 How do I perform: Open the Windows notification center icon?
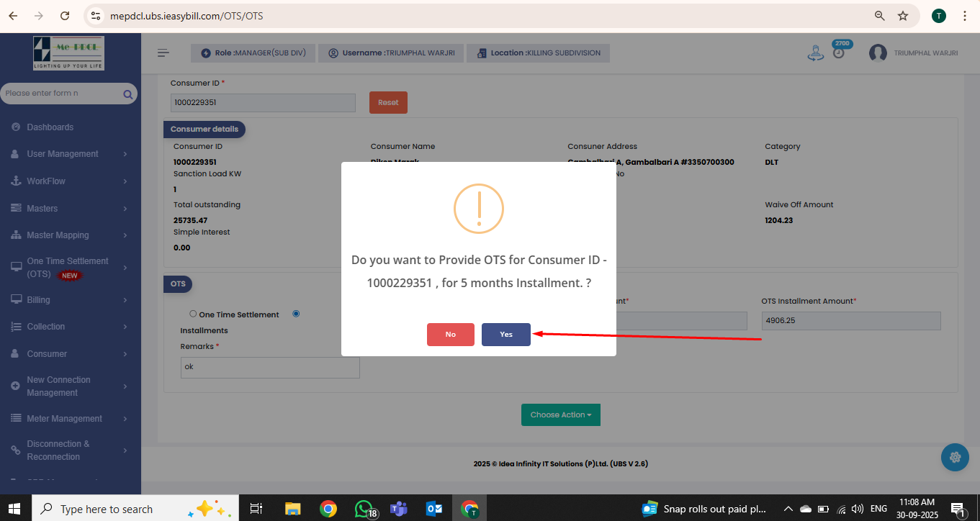coord(958,509)
